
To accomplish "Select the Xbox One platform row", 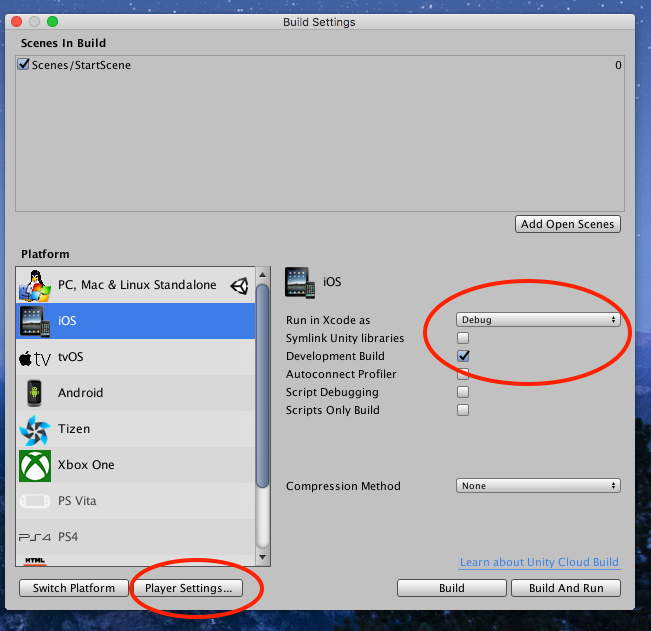I will (135, 465).
